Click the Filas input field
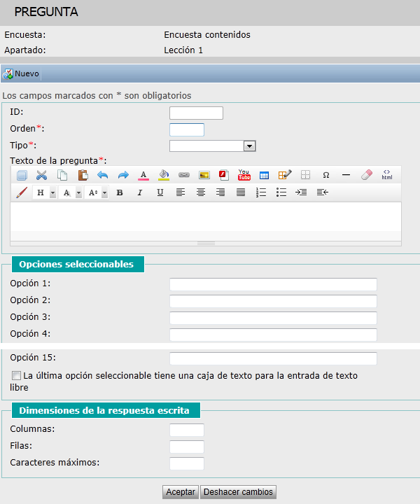The image size is (420, 504). pos(187,447)
